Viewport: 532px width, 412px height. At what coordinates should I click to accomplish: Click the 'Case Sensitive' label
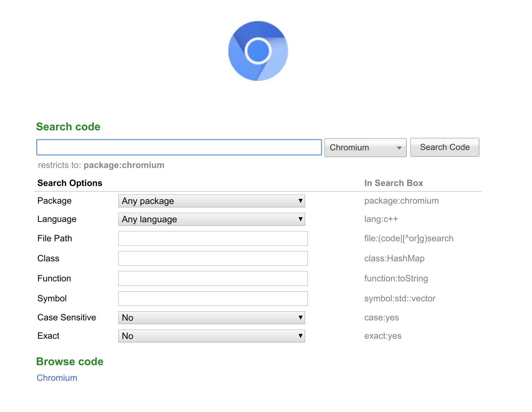point(67,318)
